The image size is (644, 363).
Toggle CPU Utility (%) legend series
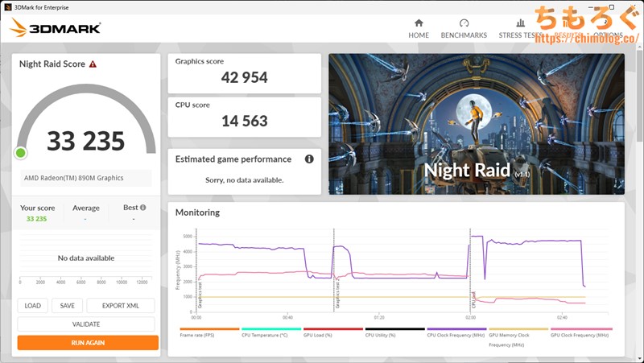(394, 335)
